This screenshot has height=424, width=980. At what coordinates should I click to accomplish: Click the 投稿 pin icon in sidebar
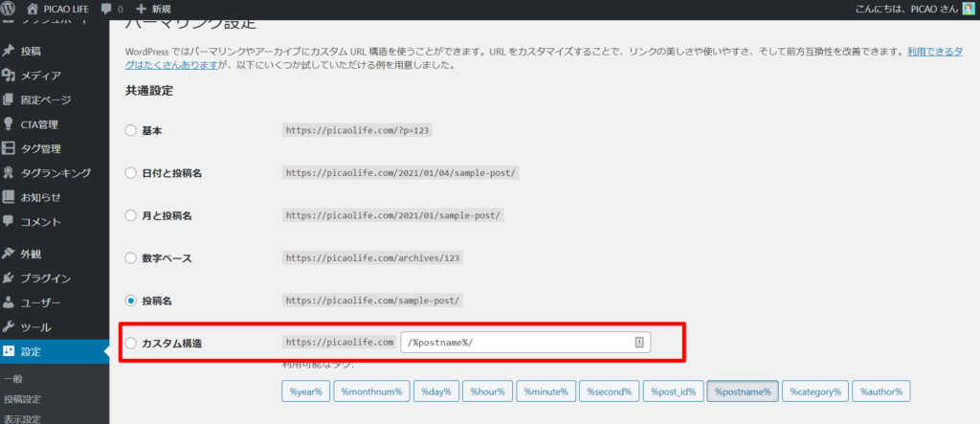(9, 51)
